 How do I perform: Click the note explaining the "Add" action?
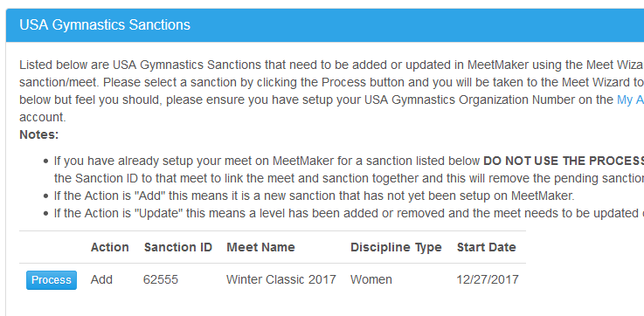coord(314,196)
